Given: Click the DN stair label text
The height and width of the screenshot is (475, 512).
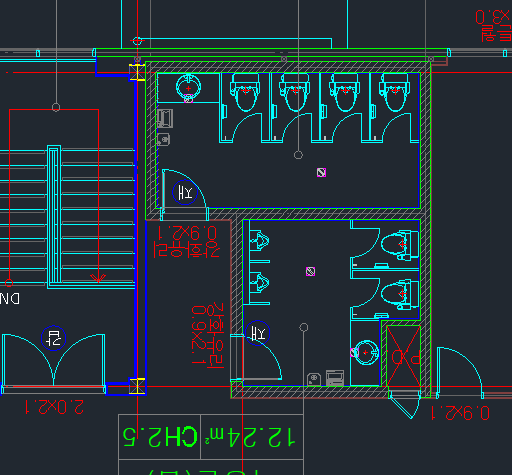Looking at the screenshot, I should (10, 298).
